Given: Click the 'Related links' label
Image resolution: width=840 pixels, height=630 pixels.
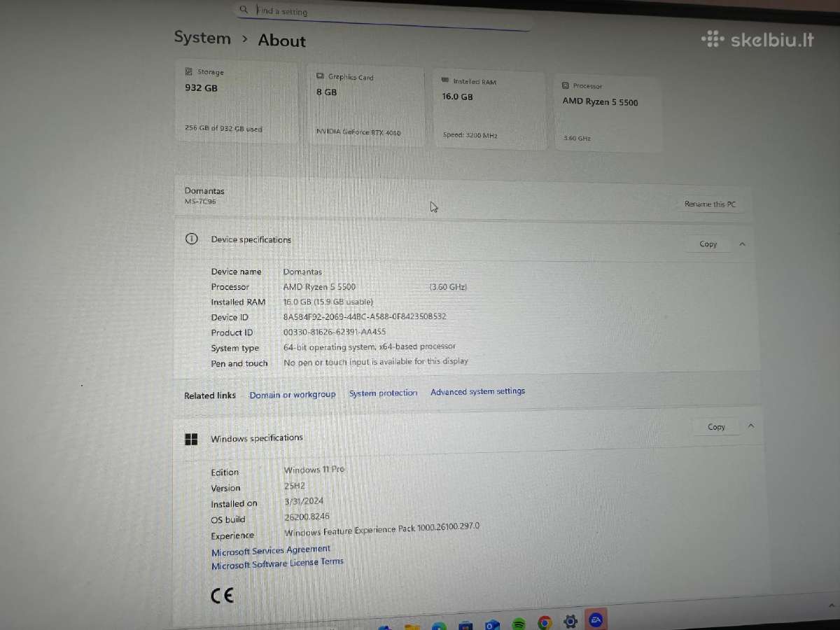Looking at the screenshot, I should click(x=210, y=395).
